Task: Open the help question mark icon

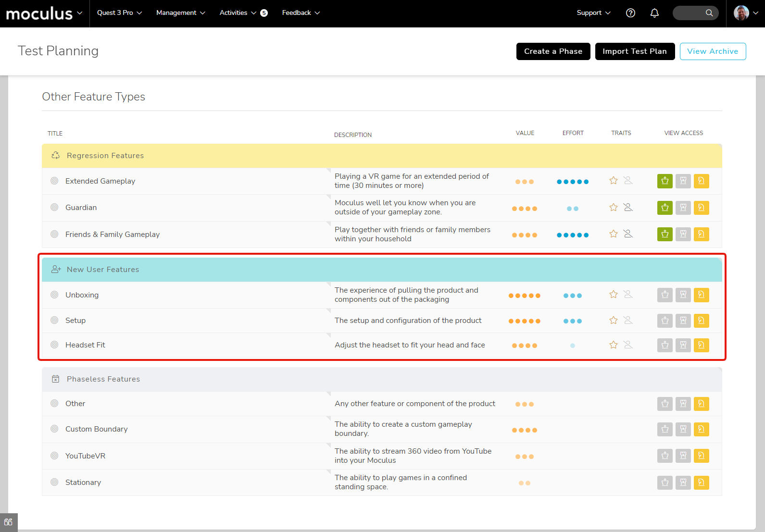Action: (630, 13)
